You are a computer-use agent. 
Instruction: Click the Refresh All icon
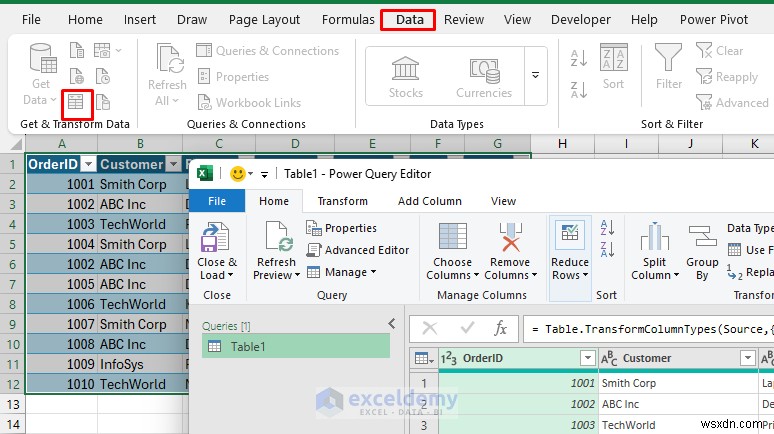coord(168,58)
